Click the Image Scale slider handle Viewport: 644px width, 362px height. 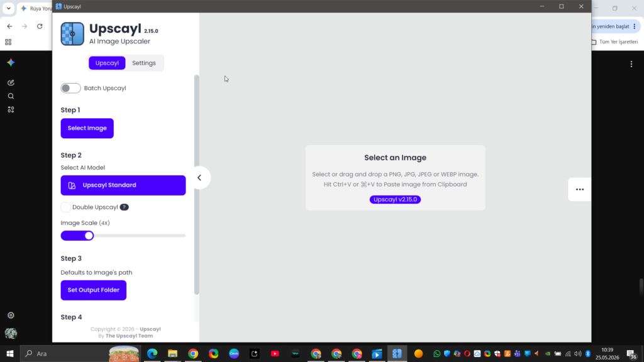tap(89, 236)
